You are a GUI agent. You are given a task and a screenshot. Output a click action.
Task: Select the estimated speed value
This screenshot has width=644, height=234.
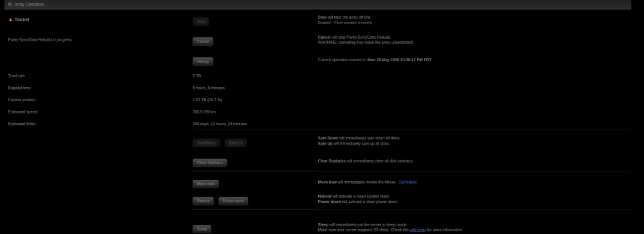[204, 112]
